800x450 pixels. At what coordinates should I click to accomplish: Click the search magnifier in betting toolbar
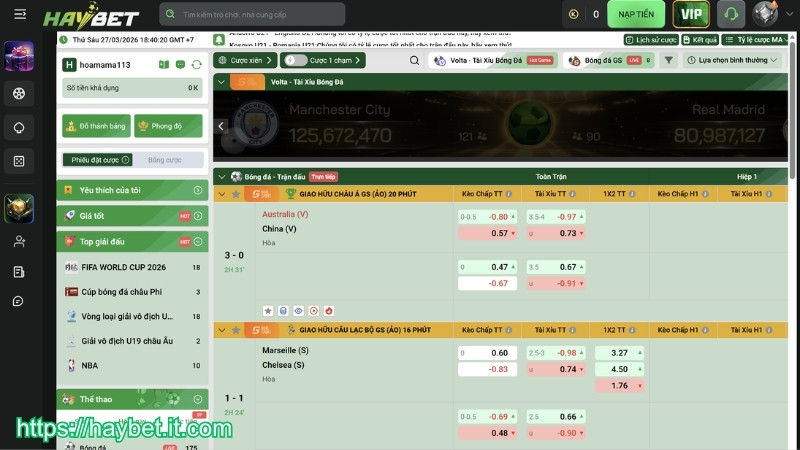tap(414, 60)
